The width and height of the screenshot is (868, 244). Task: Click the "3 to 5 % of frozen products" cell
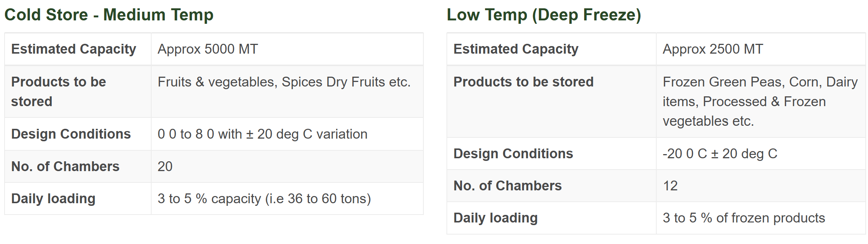point(744,218)
